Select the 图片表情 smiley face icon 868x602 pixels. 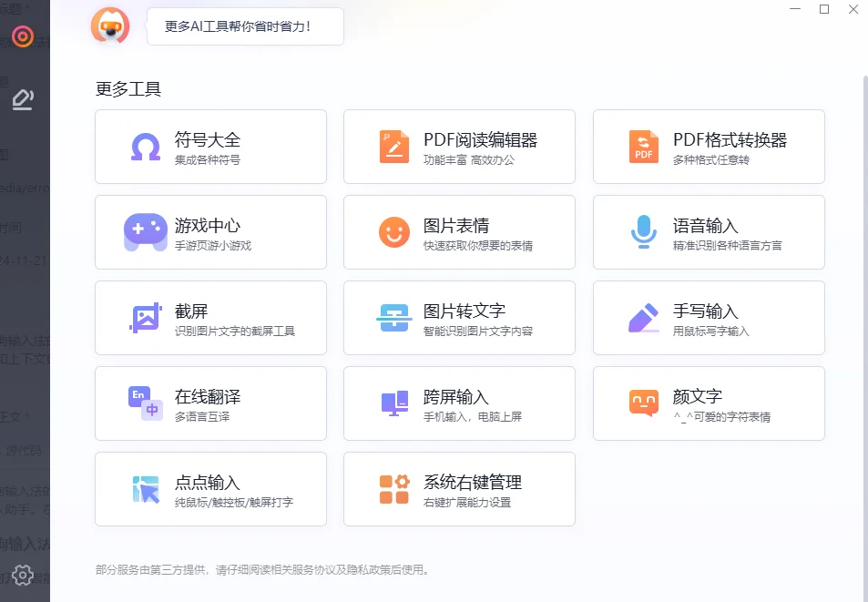[394, 232]
